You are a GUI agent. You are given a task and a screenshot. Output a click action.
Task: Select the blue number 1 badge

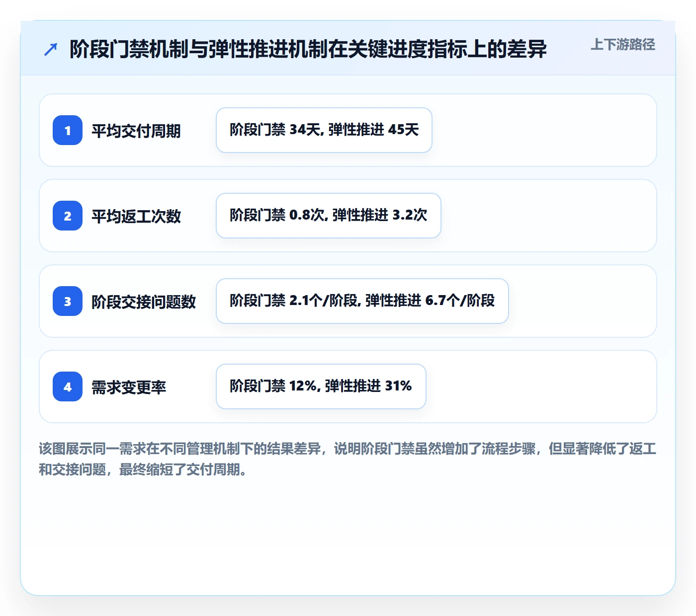click(x=68, y=130)
